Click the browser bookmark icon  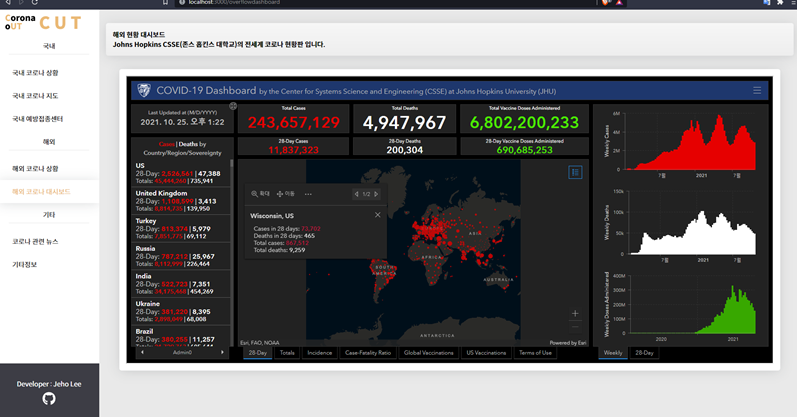[x=165, y=3]
